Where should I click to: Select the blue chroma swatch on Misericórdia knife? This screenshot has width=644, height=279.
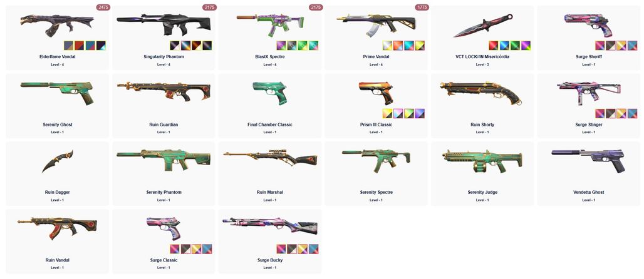[504, 46]
